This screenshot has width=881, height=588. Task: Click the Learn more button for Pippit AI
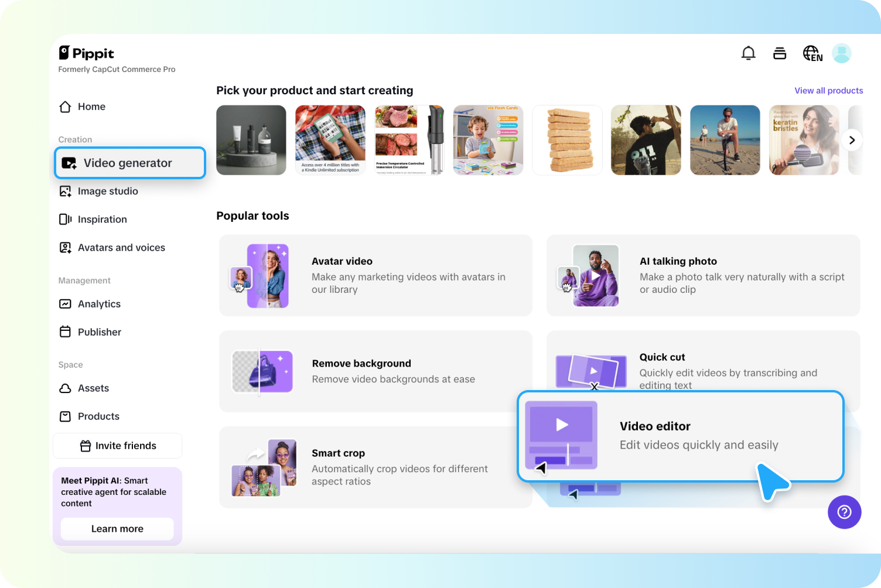pyautogui.click(x=117, y=528)
